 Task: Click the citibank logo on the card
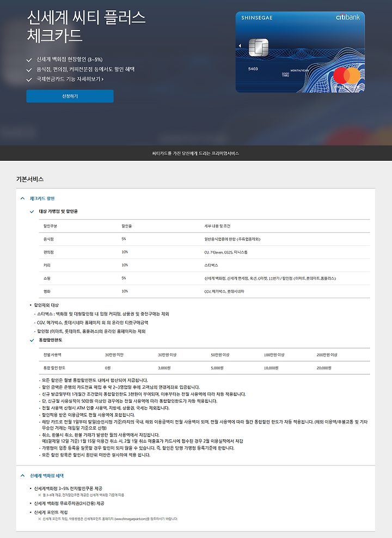tap(347, 17)
